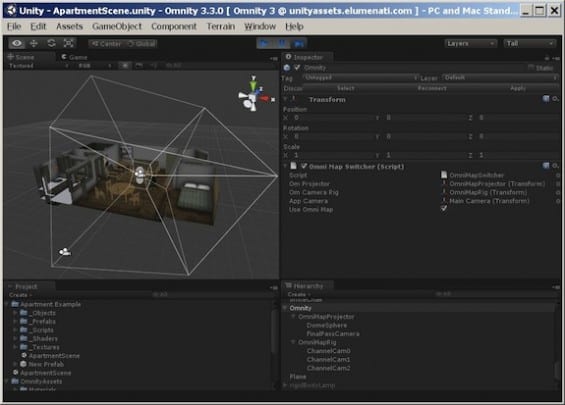Select ChannelCam1 in the Hierarchy

(x=328, y=359)
